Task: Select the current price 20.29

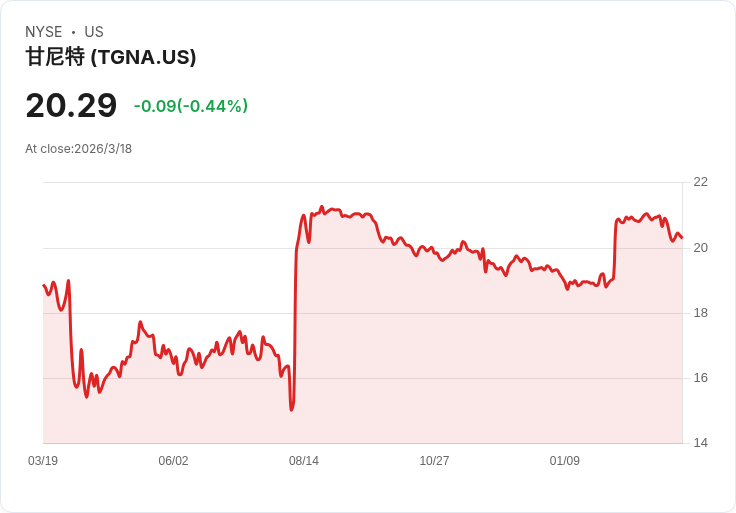Action: pyautogui.click(x=71, y=105)
